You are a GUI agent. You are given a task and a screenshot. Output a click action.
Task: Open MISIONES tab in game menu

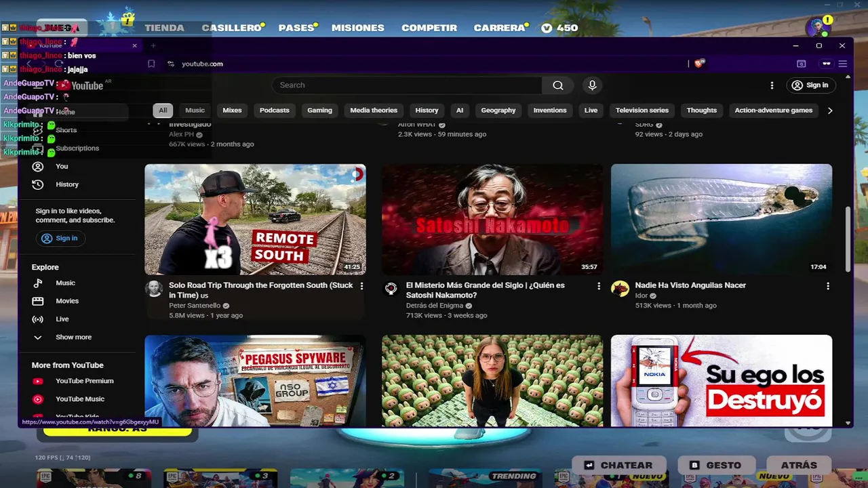[358, 28]
